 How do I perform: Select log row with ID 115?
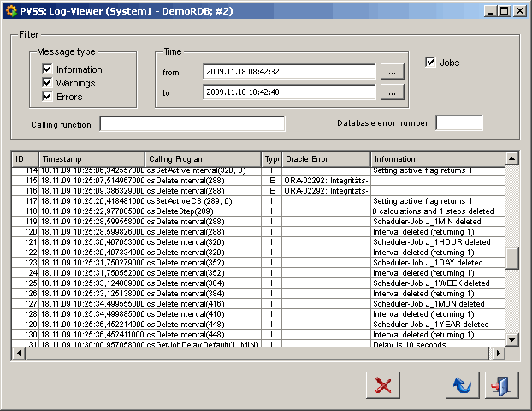pos(171,181)
